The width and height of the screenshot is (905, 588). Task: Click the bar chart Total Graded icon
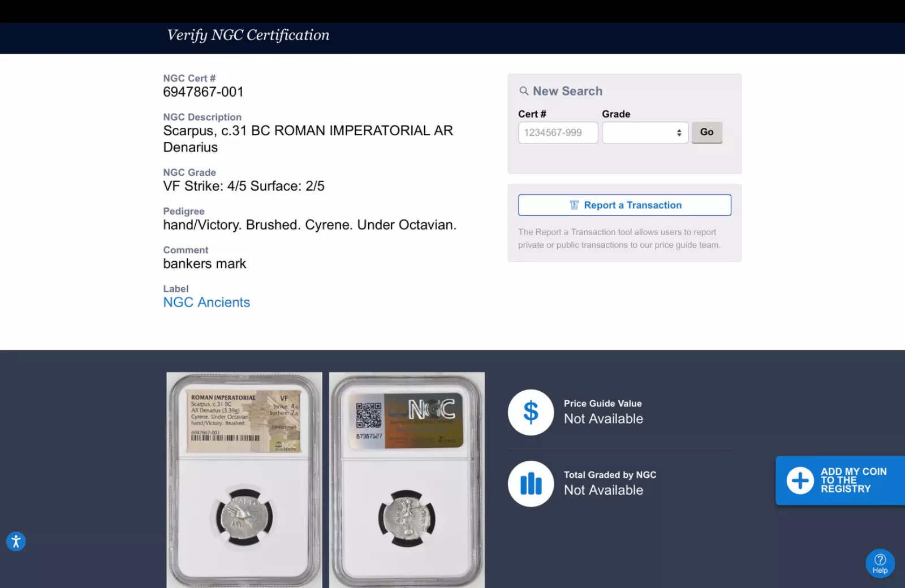(531, 484)
